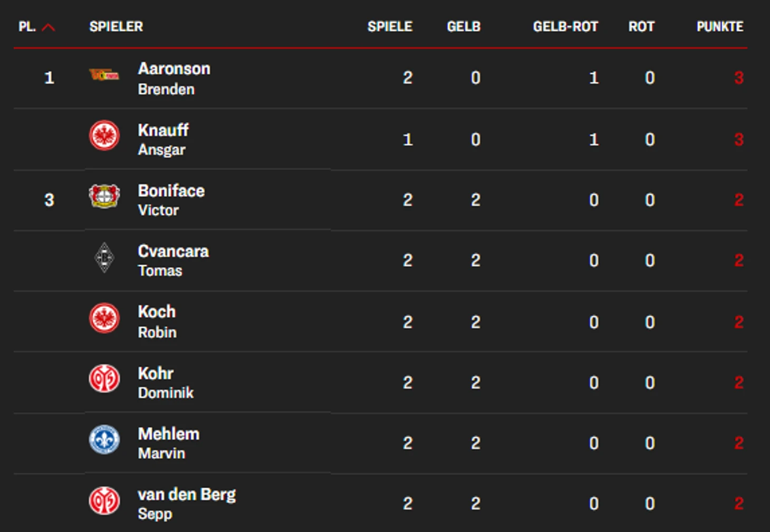
Task: Sort table by SPIELE column
Action: (390, 27)
